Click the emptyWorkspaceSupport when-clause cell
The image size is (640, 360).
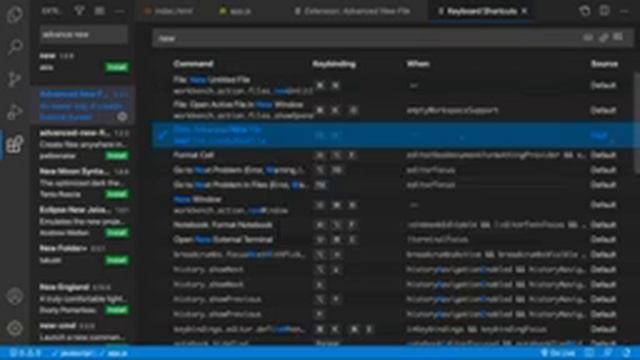[452, 110]
